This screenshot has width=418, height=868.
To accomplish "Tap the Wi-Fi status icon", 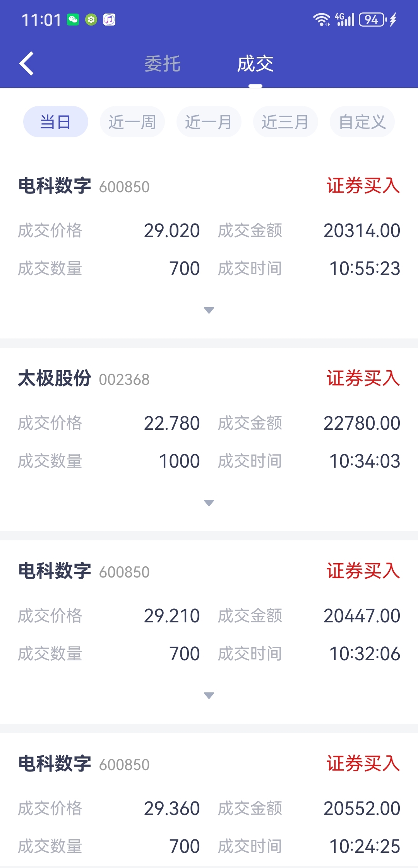I will point(321,19).
